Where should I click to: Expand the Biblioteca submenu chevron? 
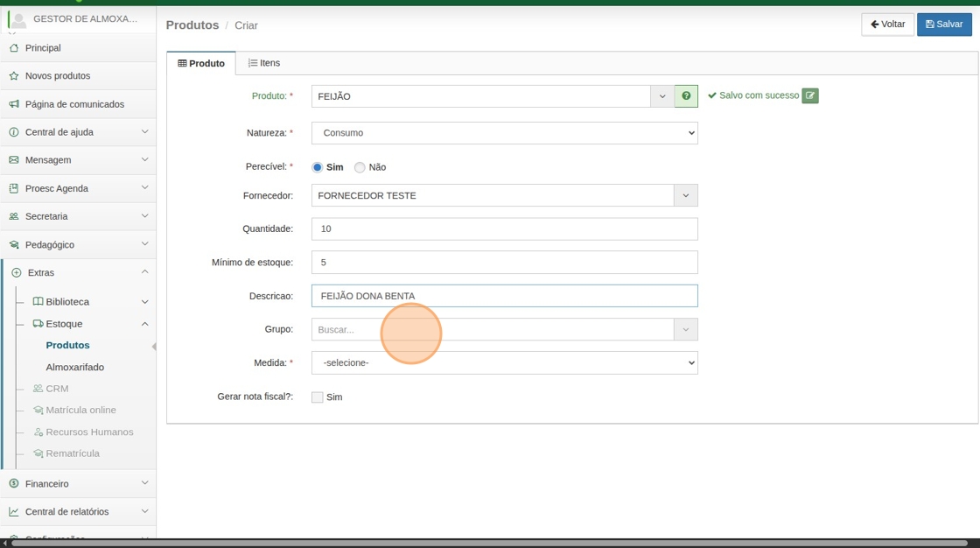(145, 301)
